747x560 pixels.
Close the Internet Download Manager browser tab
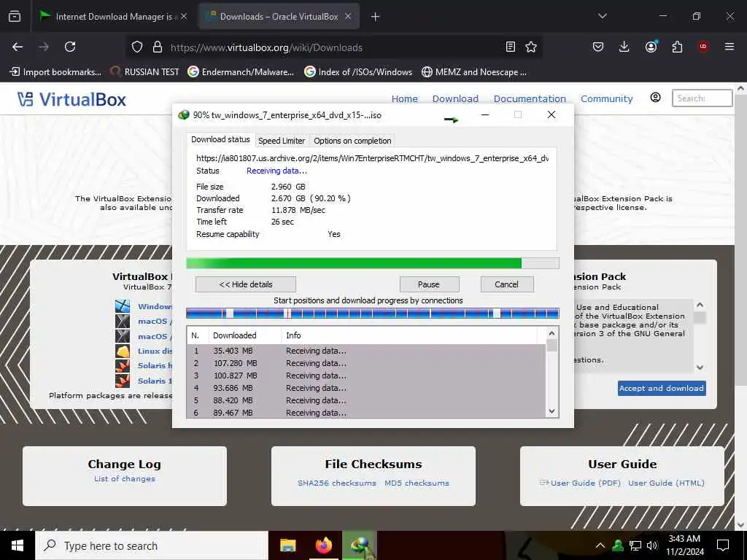[184, 17]
